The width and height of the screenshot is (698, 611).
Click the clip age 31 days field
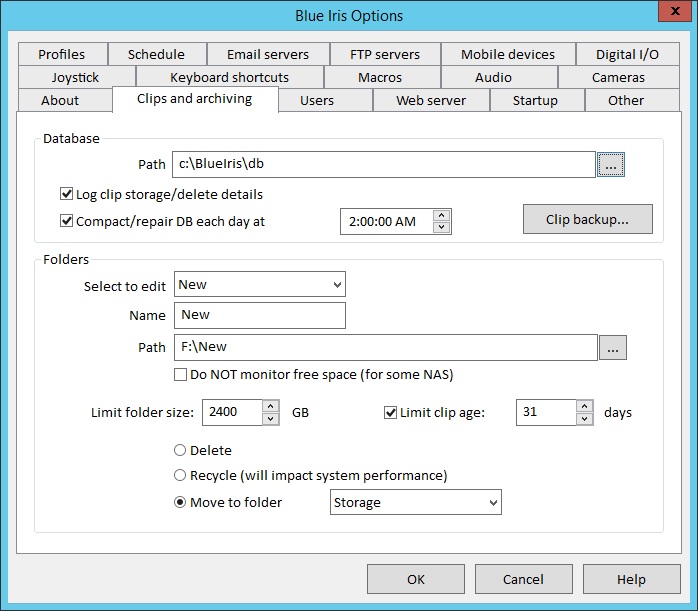(x=546, y=412)
